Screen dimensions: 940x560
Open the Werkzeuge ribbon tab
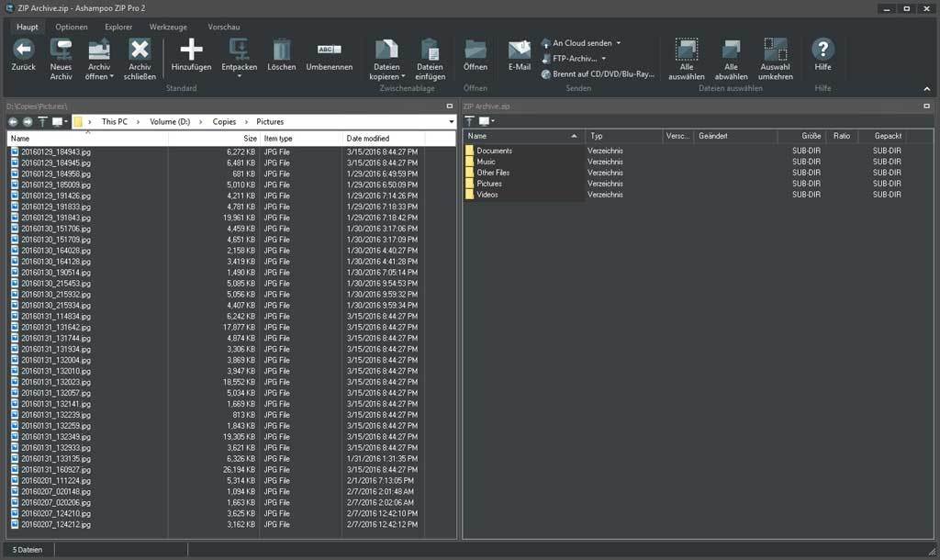[x=168, y=27]
